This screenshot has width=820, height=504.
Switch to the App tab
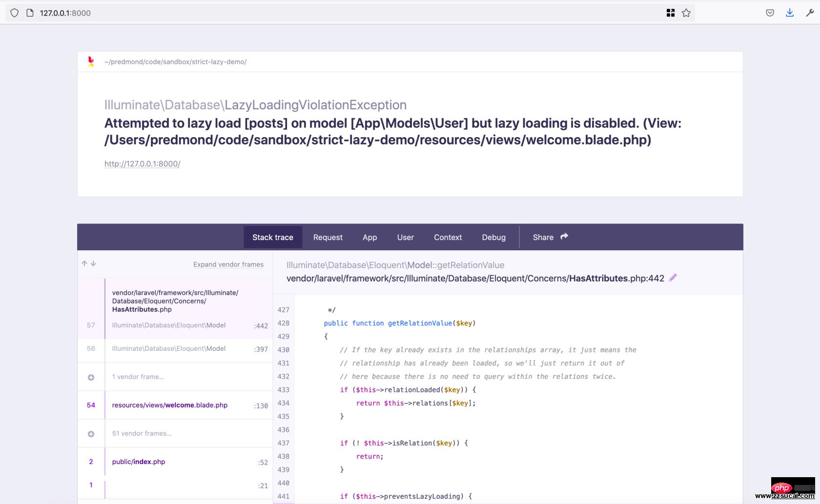369,237
